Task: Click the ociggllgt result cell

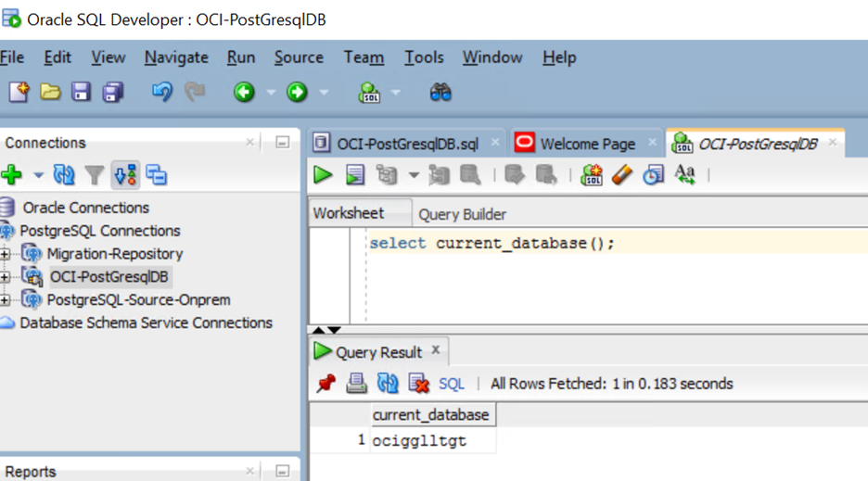Action: [433, 440]
